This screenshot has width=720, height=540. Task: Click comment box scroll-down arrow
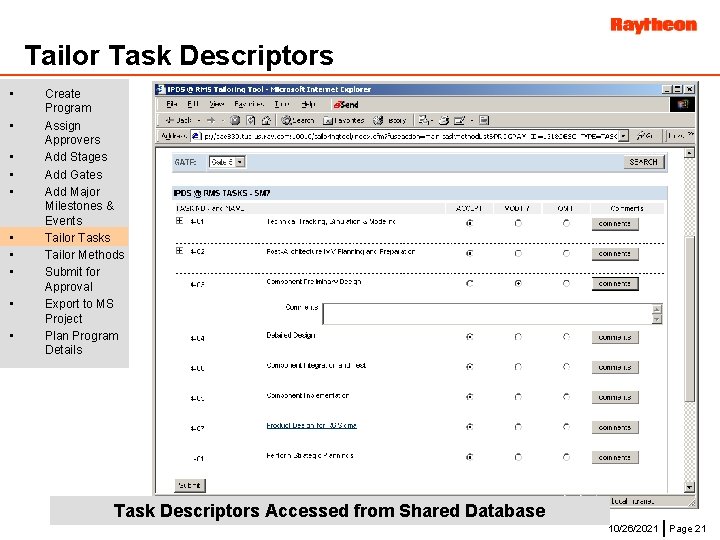pyautogui.click(x=657, y=319)
